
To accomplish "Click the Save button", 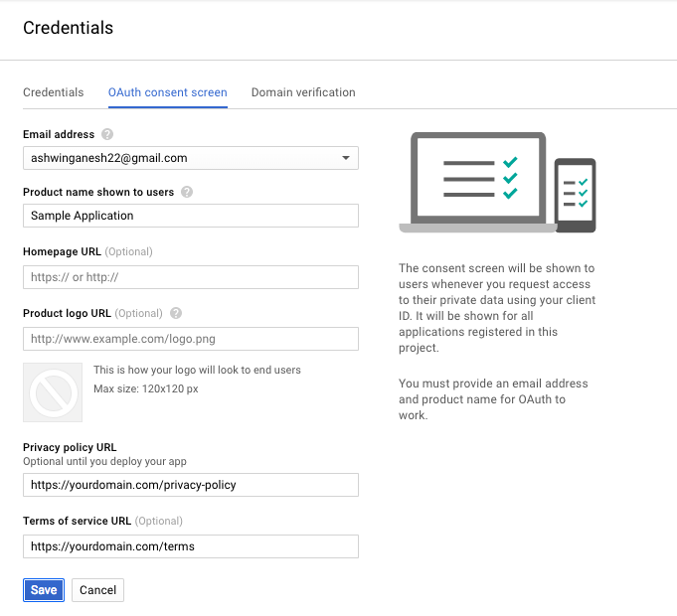I will click(x=44, y=590).
